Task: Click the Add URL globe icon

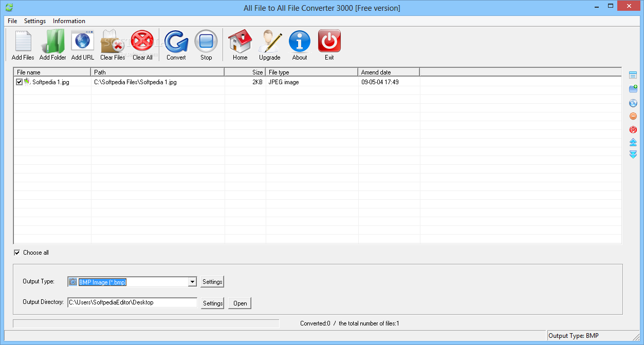Action: click(x=82, y=41)
